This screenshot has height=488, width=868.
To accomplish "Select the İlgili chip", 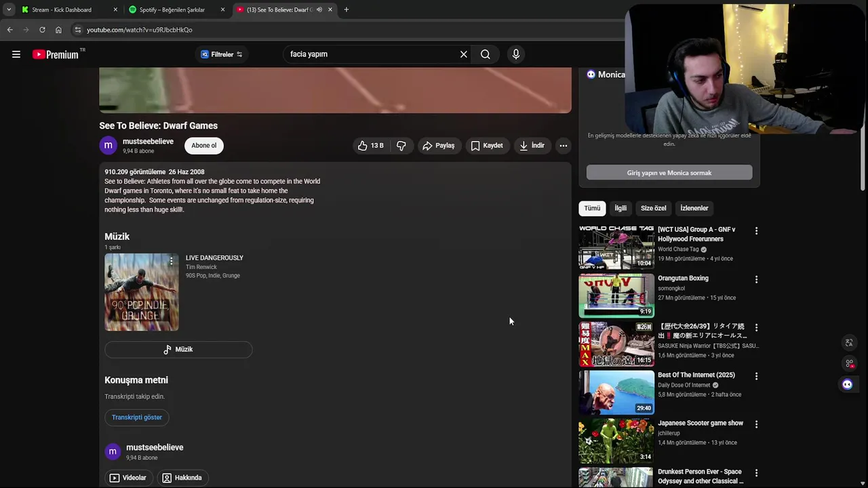I will pyautogui.click(x=620, y=208).
